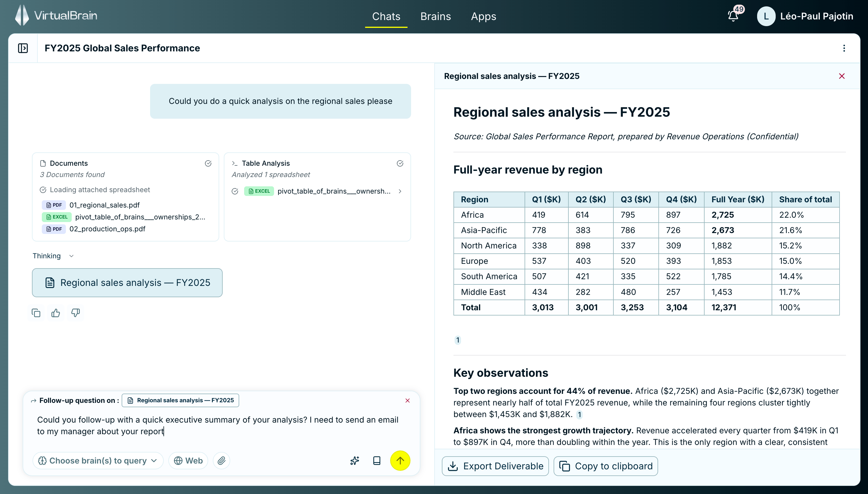Click the Key observations heading

point(500,373)
